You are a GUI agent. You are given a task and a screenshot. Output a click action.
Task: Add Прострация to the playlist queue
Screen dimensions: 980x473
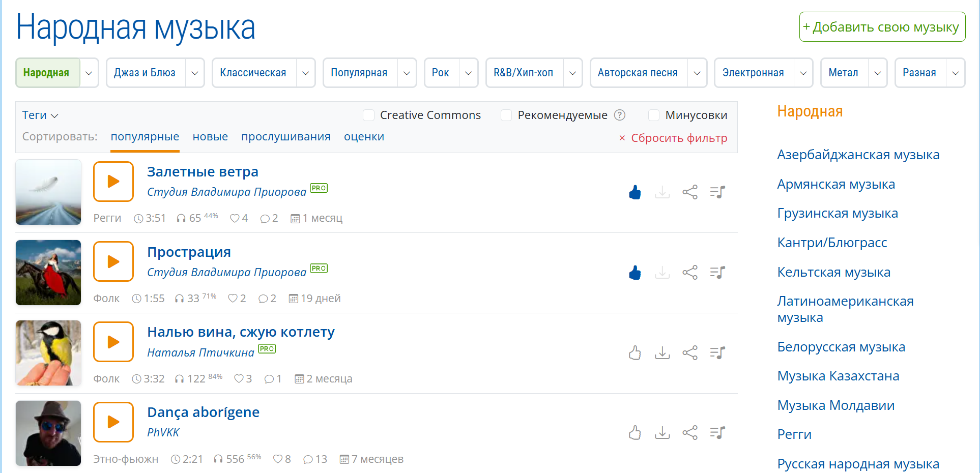[717, 273]
